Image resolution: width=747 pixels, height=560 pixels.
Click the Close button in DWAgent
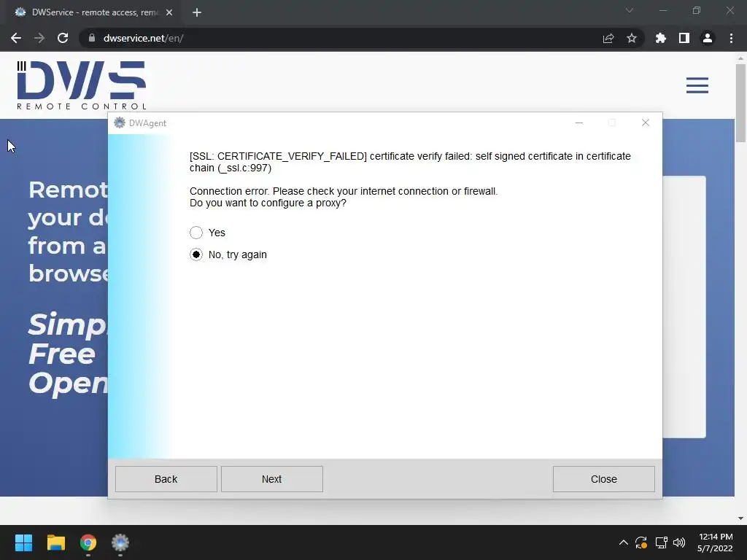coord(603,479)
